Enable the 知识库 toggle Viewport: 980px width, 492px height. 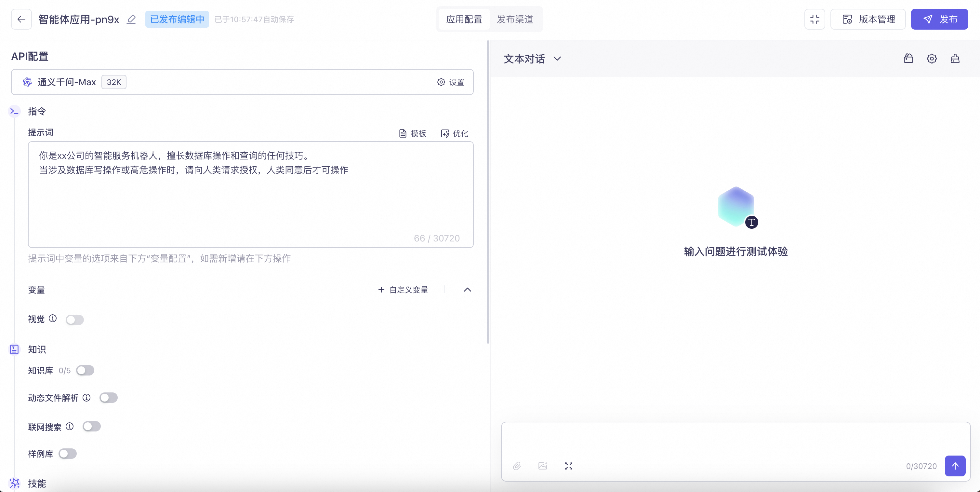[x=85, y=370]
